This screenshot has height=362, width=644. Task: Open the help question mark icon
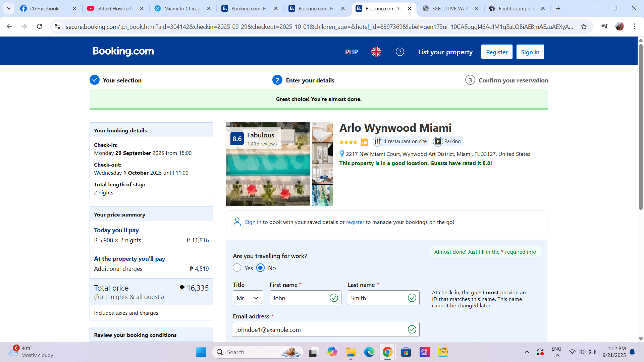pos(400,52)
